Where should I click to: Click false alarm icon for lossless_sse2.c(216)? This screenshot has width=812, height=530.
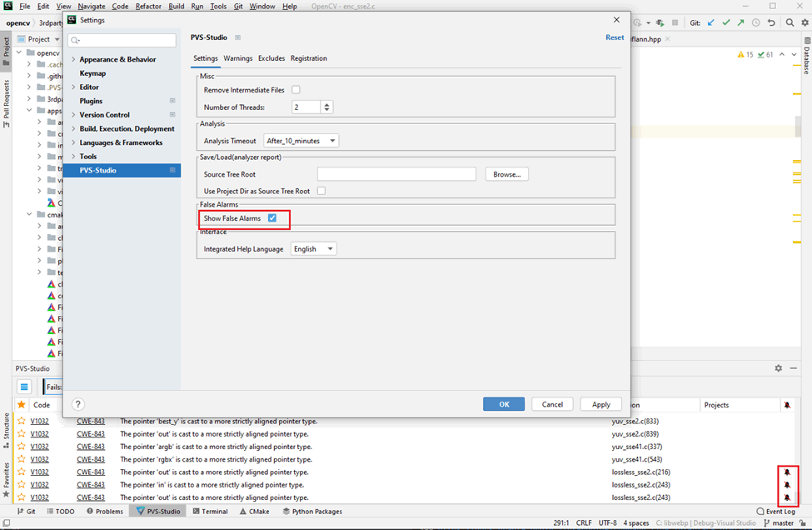coord(787,472)
